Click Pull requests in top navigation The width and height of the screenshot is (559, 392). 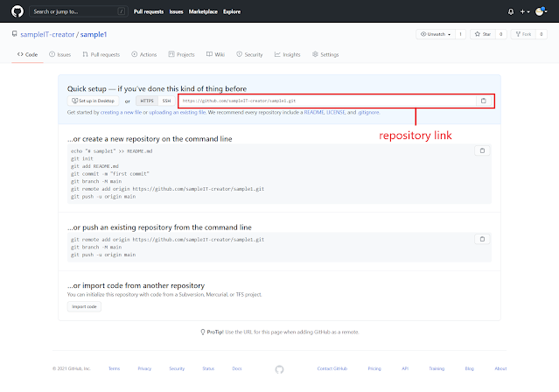point(149,11)
